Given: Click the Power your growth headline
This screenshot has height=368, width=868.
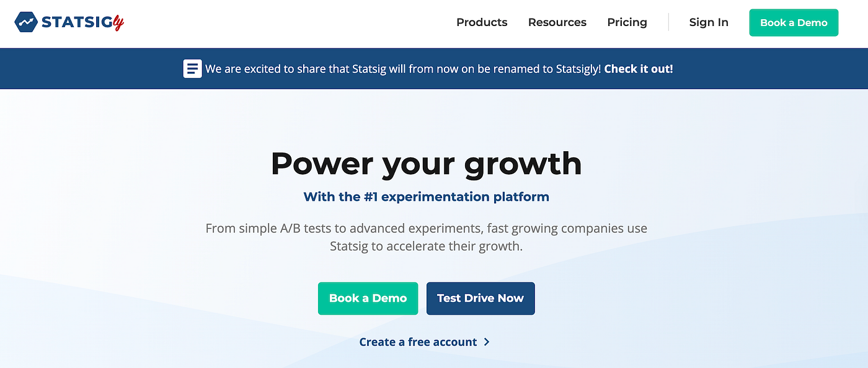Looking at the screenshot, I should point(427,164).
